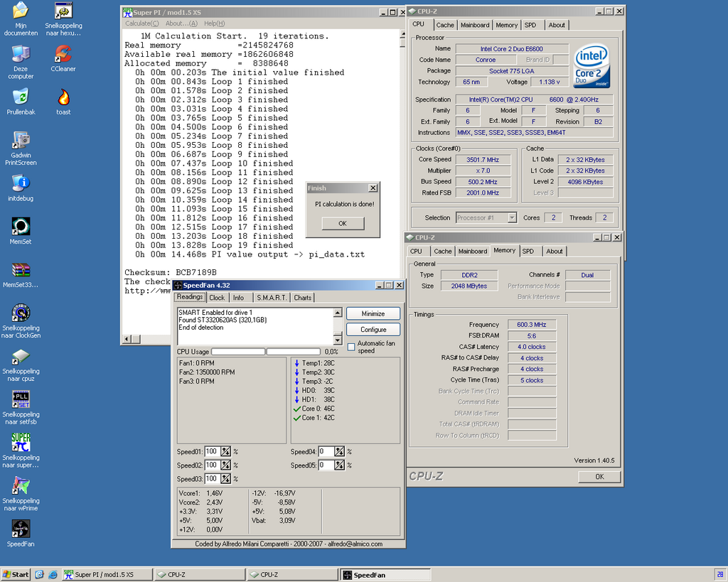Click the Speed01 percentage input field

[x=212, y=451]
